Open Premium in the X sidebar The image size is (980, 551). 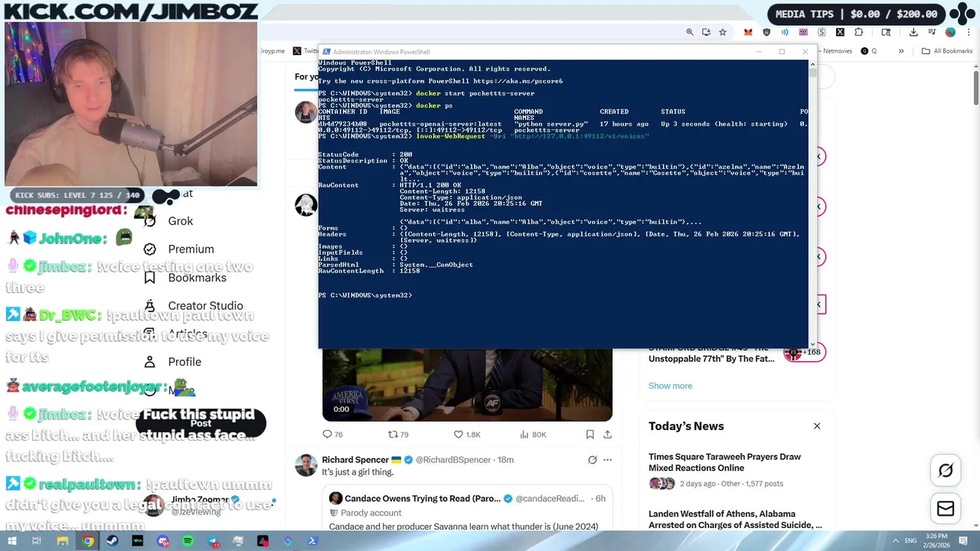click(x=191, y=249)
